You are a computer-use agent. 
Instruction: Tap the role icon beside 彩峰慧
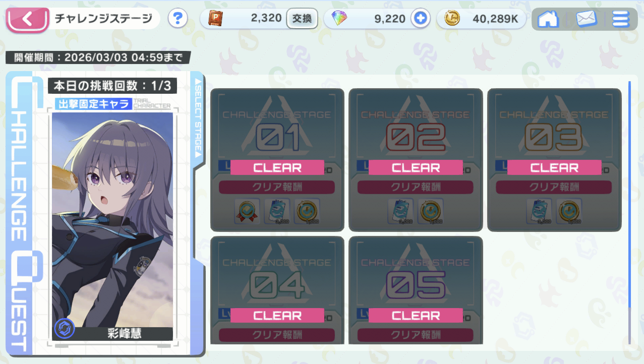(x=64, y=329)
